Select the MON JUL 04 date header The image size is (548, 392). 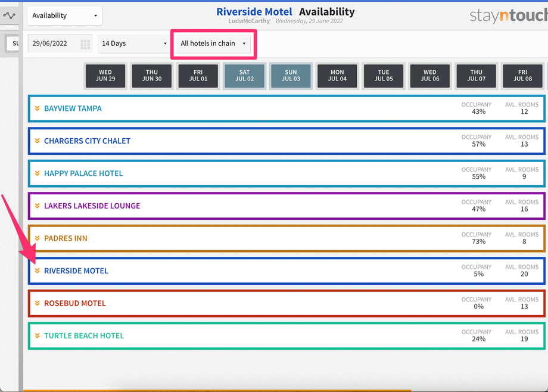[337, 76]
